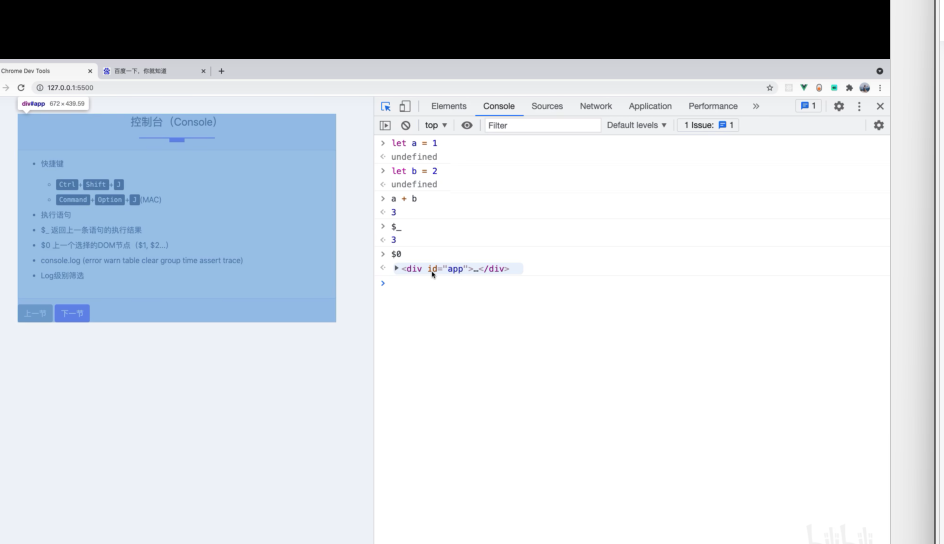Open the DevTools customize three-dot menu
Viewport: 944px width, 544px height.
(859, 106)
